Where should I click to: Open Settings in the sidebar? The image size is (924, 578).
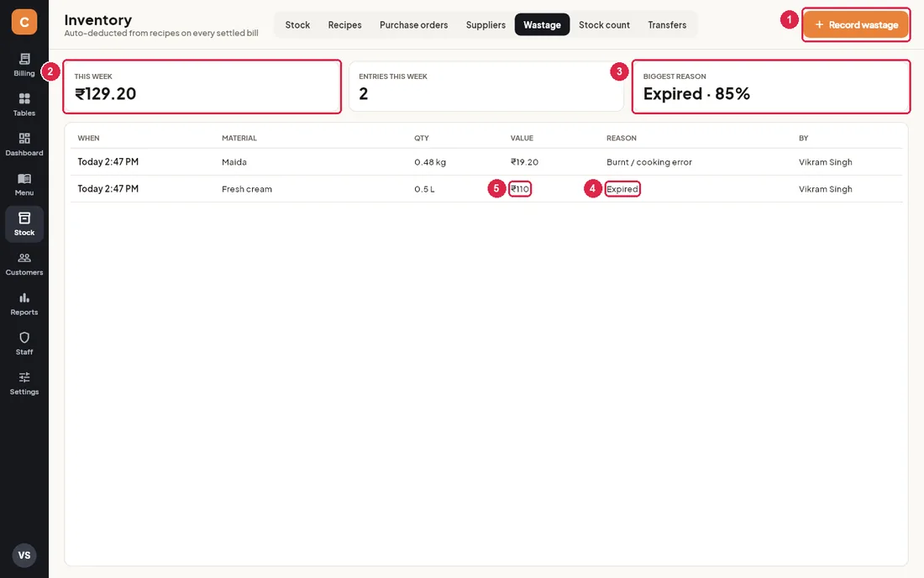tap(24, 384)
